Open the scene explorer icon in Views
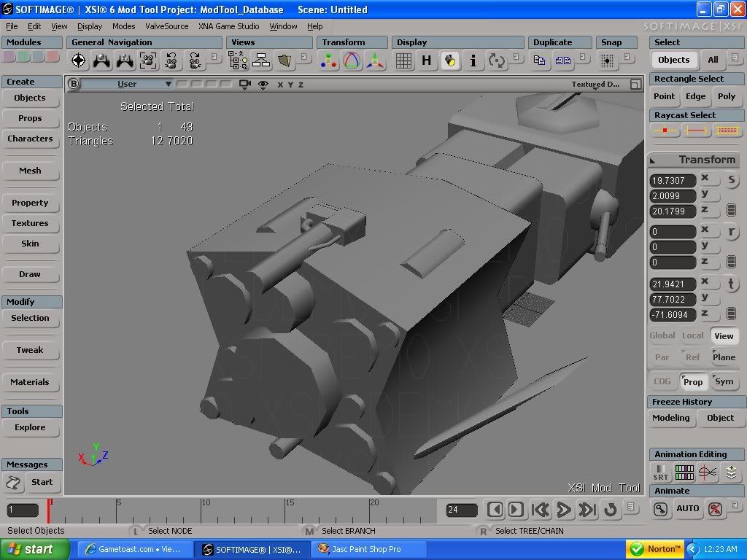 click(x=239, y=61)
